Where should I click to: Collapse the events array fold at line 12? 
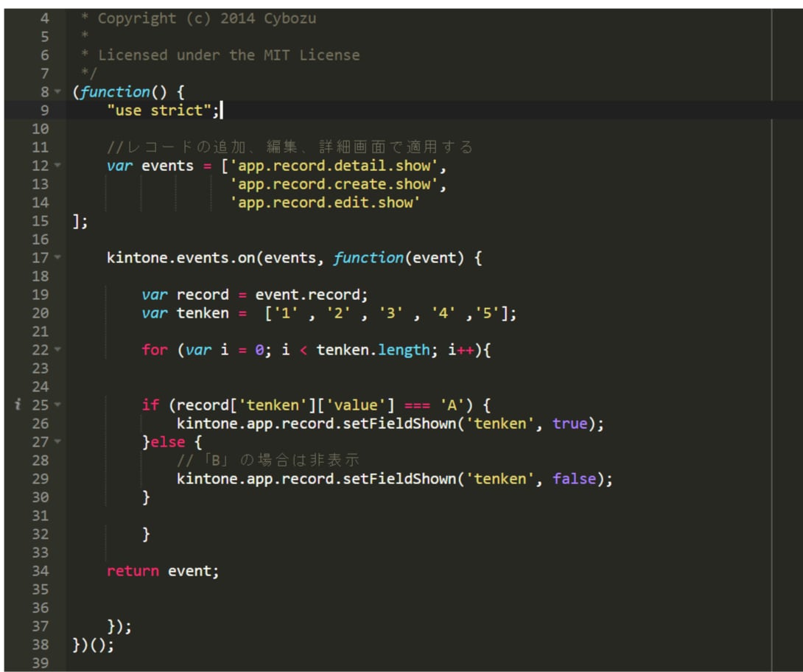(57, 166)
